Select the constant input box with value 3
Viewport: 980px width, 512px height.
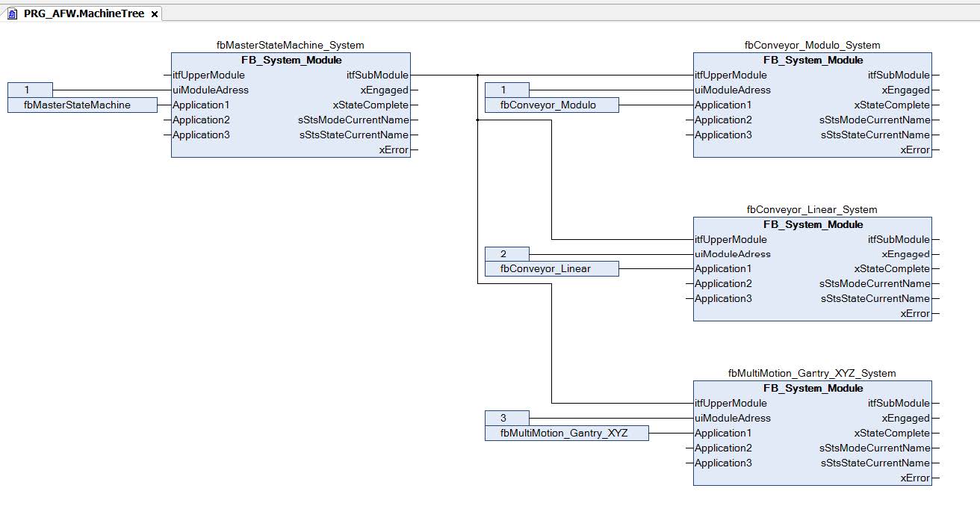coord(506,419)
